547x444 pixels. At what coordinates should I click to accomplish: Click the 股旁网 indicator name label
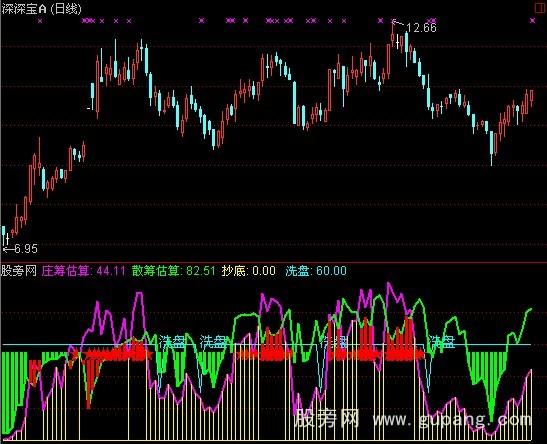tap(19, 270)
